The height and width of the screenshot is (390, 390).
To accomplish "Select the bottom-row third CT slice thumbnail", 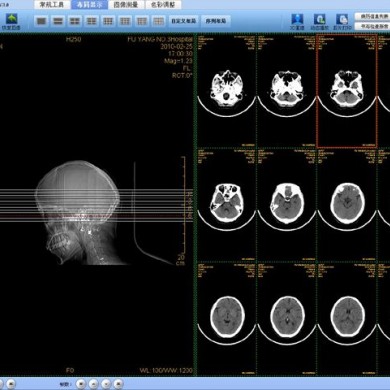I will 347,319.
